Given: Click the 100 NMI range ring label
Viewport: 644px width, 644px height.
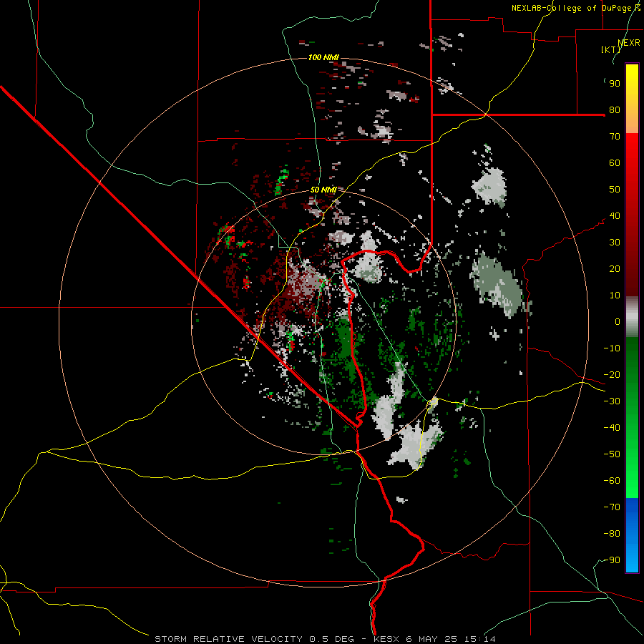Looking at the screenshot, I should coord(323,57).
